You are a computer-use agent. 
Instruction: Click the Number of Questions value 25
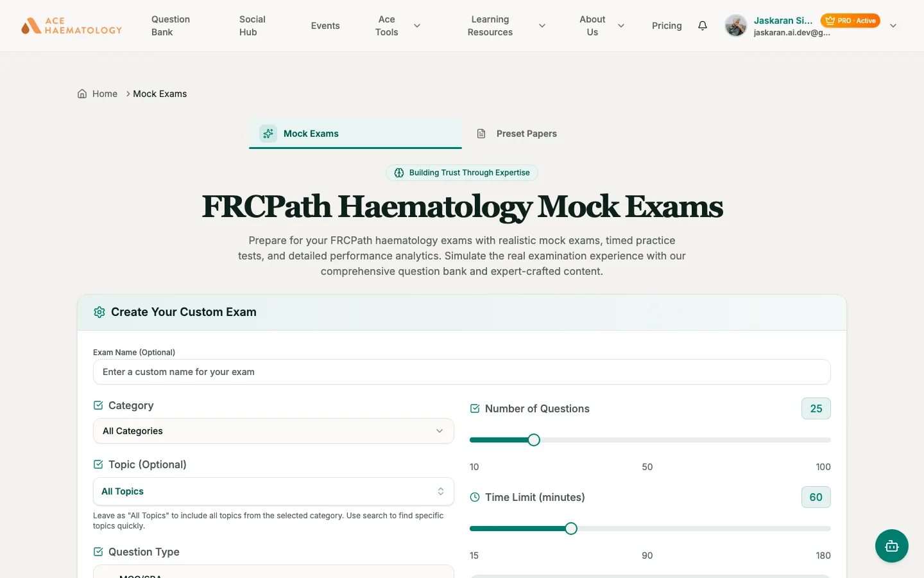click(816, 408)
